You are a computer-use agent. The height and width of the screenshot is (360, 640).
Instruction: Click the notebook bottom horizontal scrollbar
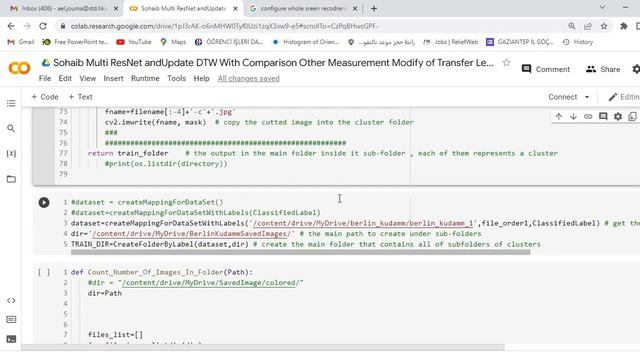pos(263,347)
